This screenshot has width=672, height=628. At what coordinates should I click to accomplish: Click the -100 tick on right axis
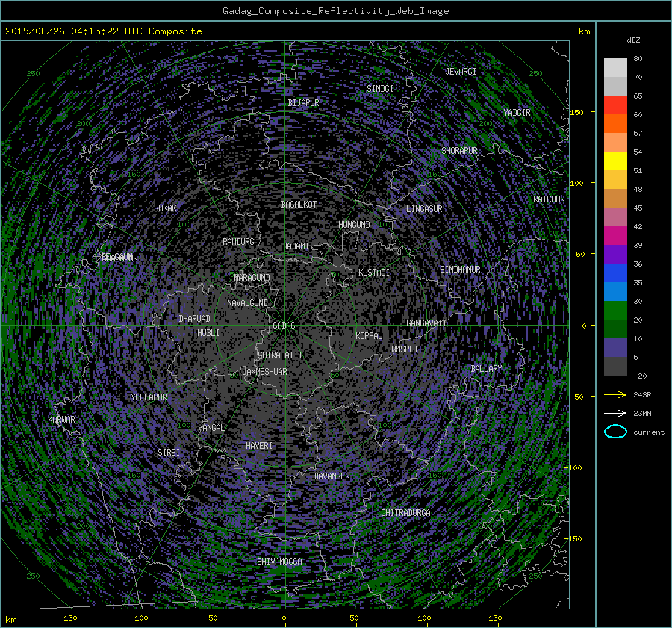[575, 467]
